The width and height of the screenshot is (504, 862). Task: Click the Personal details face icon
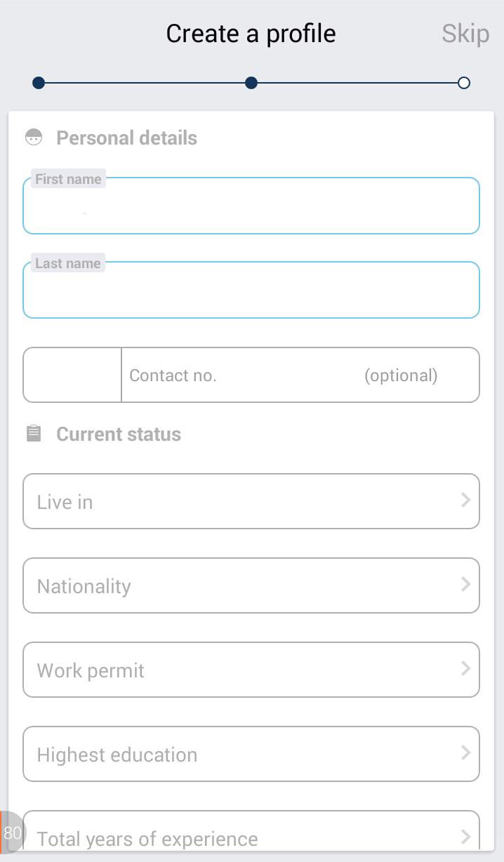34,138
